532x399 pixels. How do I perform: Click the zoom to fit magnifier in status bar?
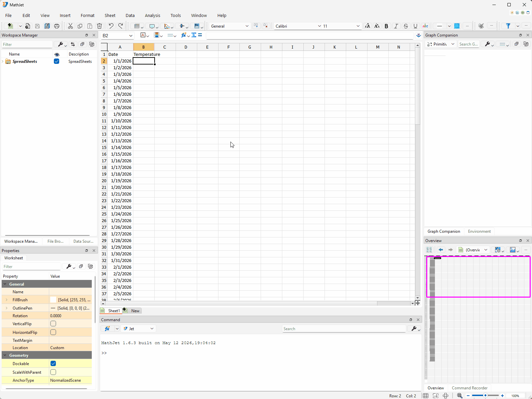tap(460, 396)
